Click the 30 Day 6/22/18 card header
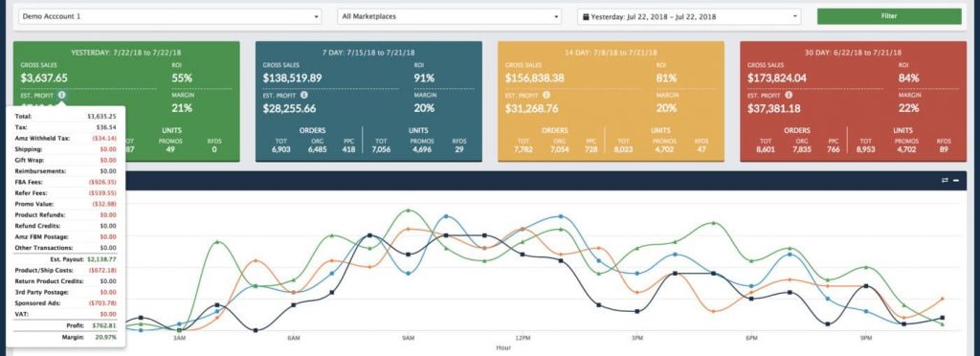This screenshot has height=356, width=980. pos(853,52)
